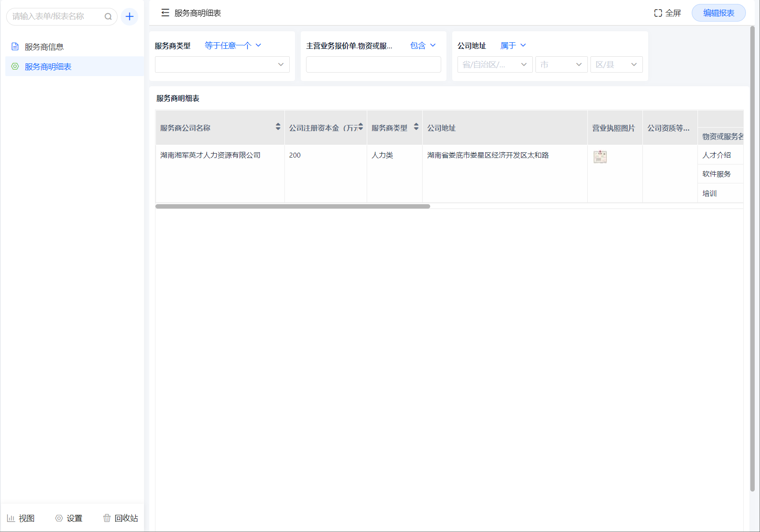Open 设置 settings at sidebar bottom
The width and height of the screenshot is (760, 532).
pyautogui.click(x=69, y=518)
